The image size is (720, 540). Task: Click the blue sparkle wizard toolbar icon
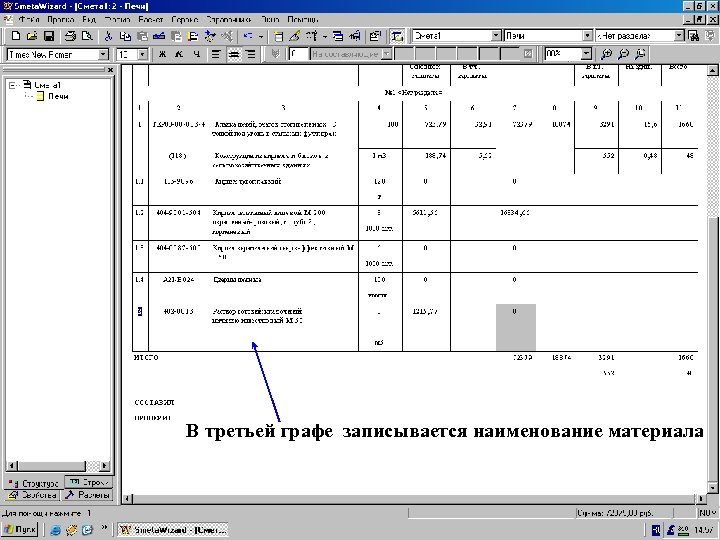click(x=210, y=36)
